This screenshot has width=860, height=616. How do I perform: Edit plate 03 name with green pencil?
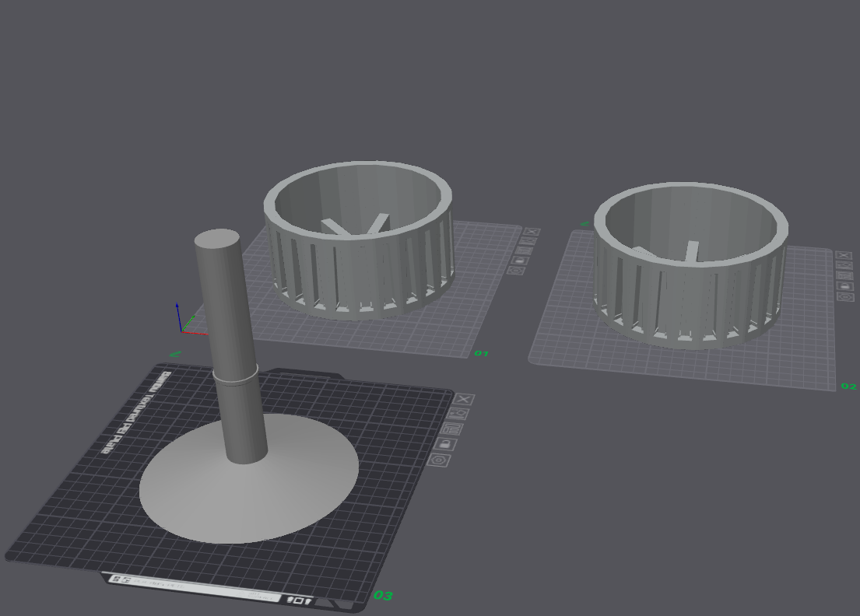[176, 354]
